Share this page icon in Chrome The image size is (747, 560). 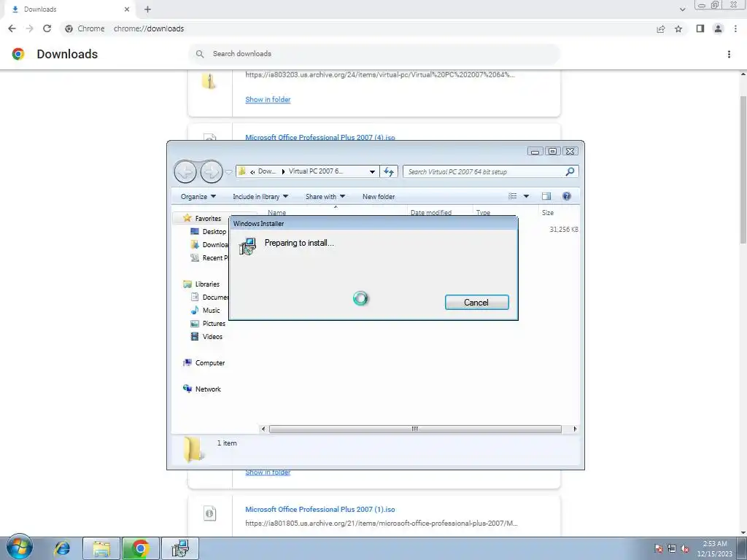pos(660,28)
